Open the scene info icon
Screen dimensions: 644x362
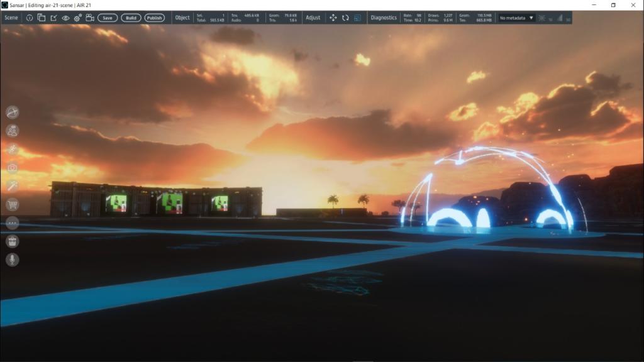click(x=29, y=18)
